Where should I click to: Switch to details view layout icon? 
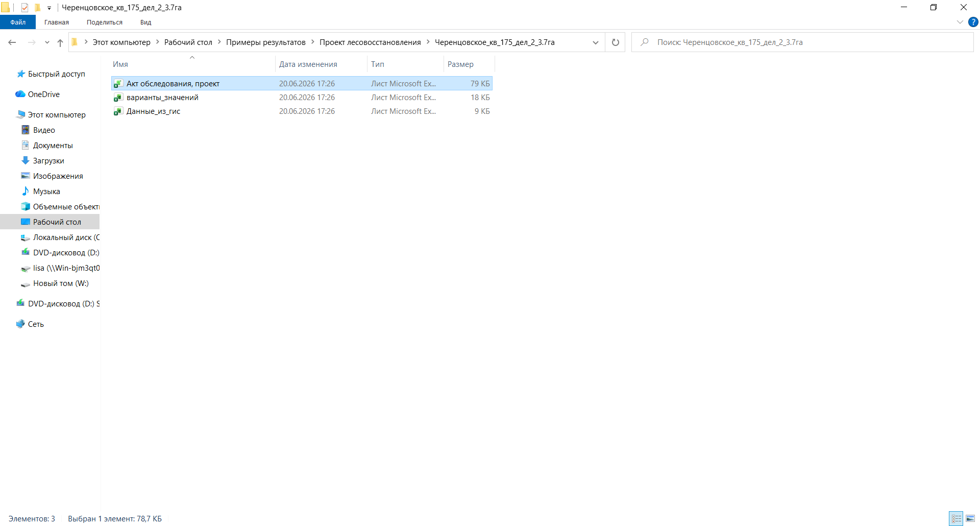(x=957, y=518)
